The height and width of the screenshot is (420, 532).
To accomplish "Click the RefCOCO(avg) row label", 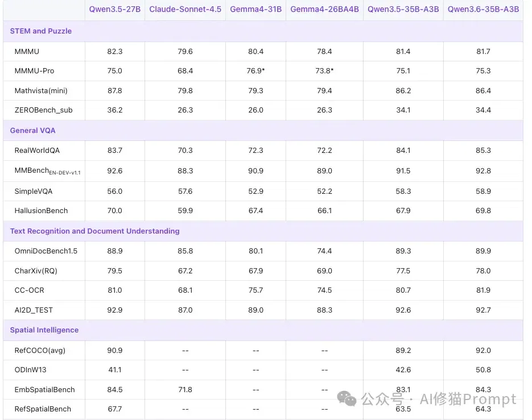I will [40, 351].
